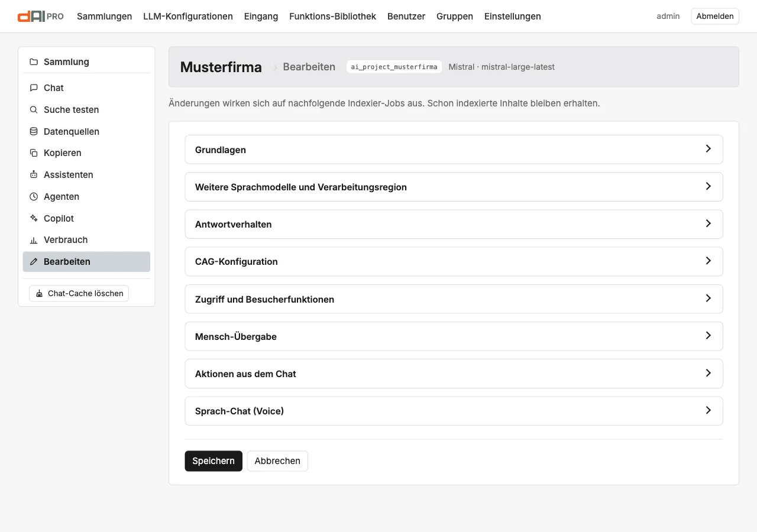Click the sparkle icon beside Copilot
Viewport: 757px width, 532px height.
point(34,219)
